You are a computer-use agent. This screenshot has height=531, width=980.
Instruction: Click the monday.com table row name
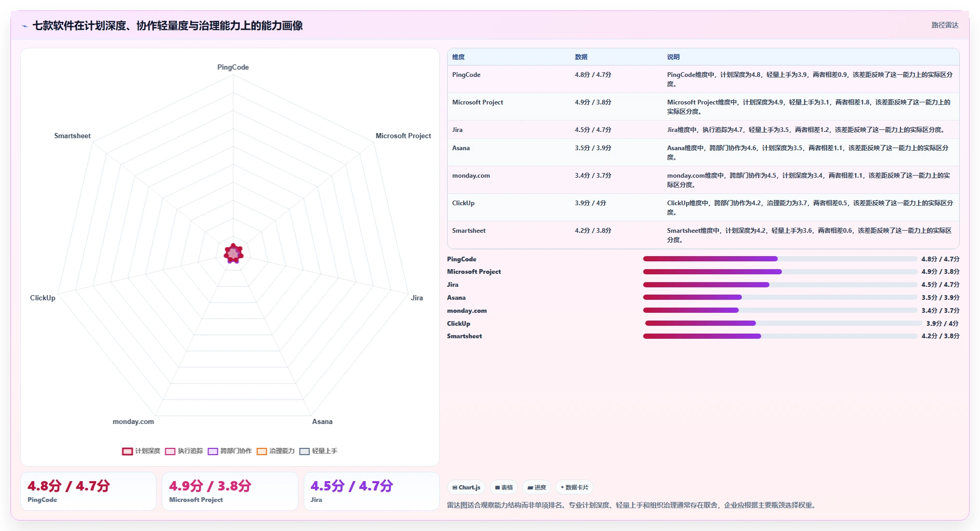coord(471,176)
